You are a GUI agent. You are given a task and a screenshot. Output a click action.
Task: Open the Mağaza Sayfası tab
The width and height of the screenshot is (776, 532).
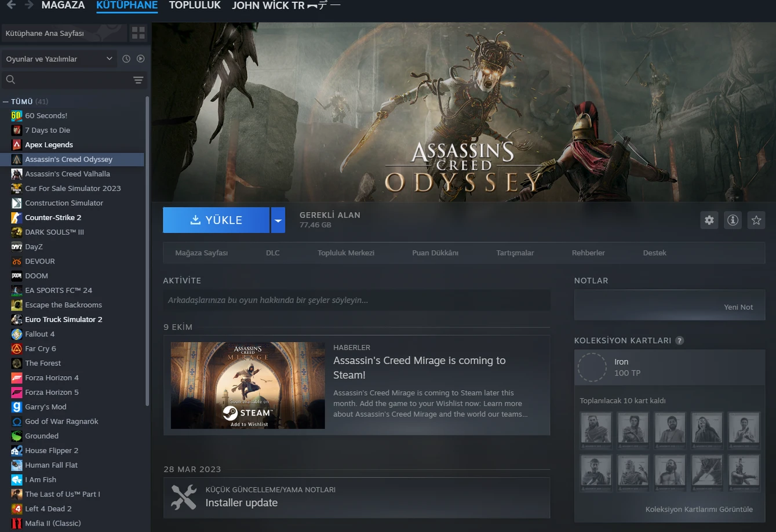pos(202,253)
